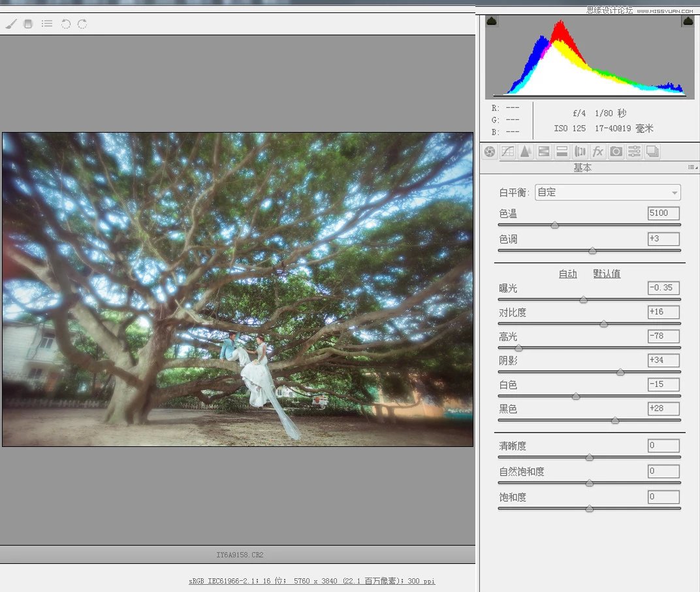Click the blacks 黑色 slider handle
Image resolution: width=700 pixels, height=592 pixels.
[x=614, y=420]
